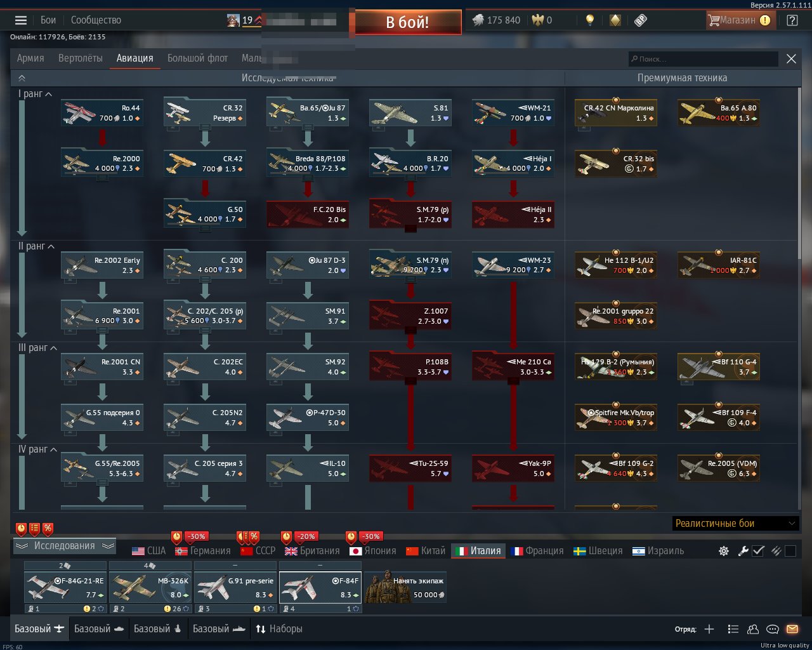Open the glowing mail envelope icon
This screenshot has width=812, height=650.
792,629
